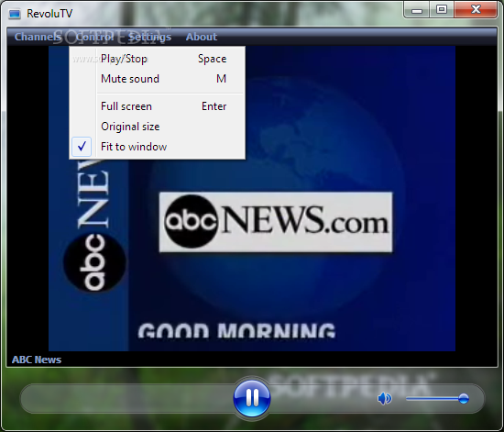
Task: Select Original size option
Action: 158,127
